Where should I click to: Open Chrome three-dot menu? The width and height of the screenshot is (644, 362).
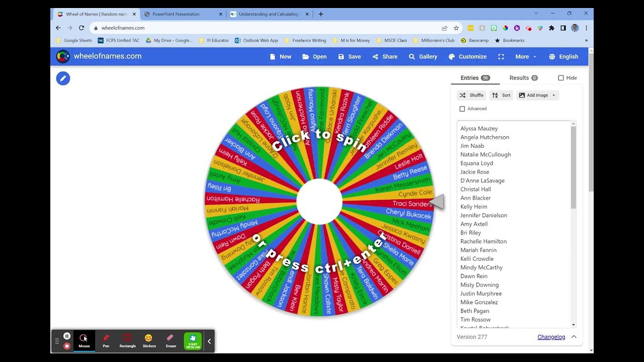[586, 28]
